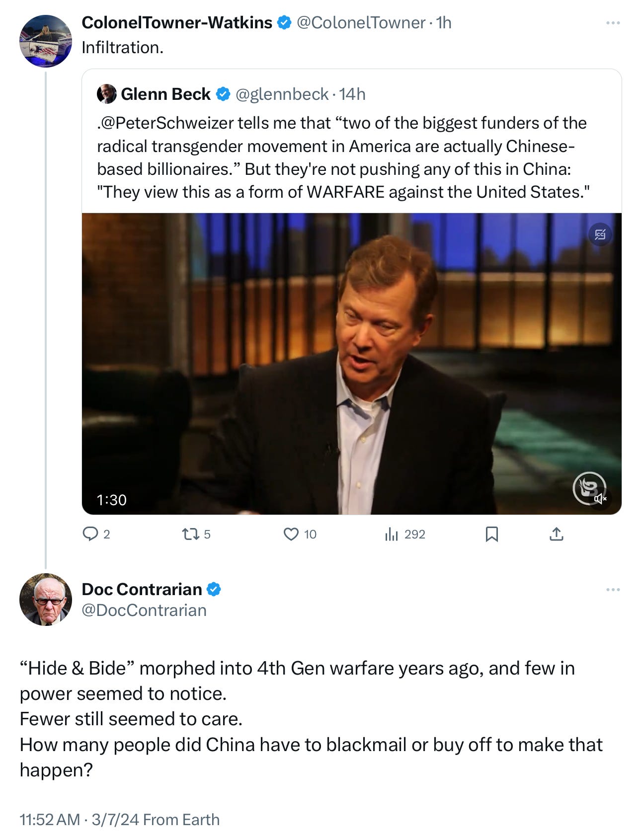The height and width of the screenshot is (840, 642).
Task: Play the 1:30 interview video
Action: [351, 364]
